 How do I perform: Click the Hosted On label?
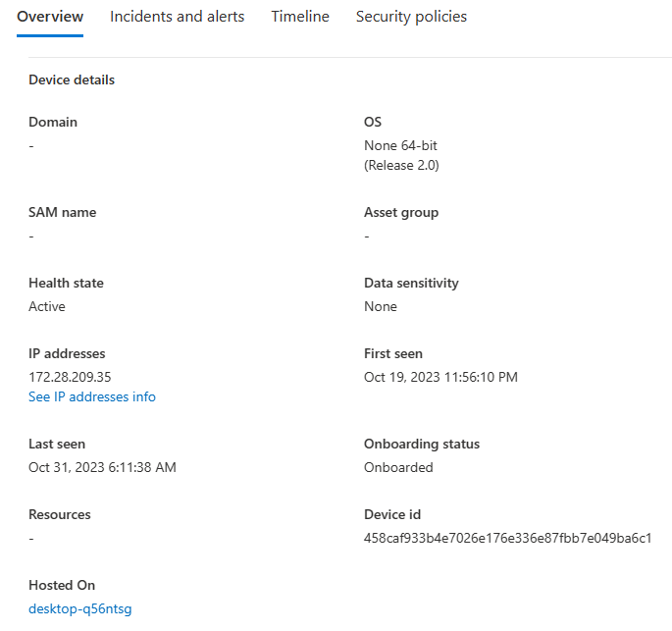62,585
